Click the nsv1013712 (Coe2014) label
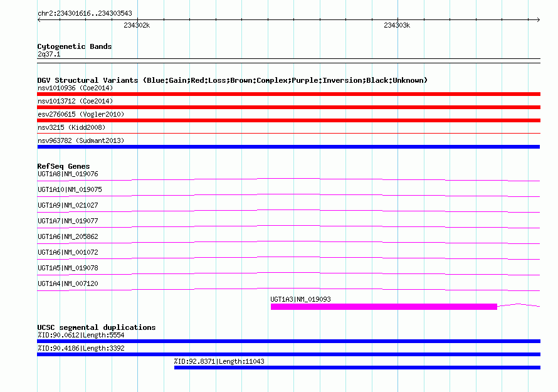558x392 pixels. (75, 101)
